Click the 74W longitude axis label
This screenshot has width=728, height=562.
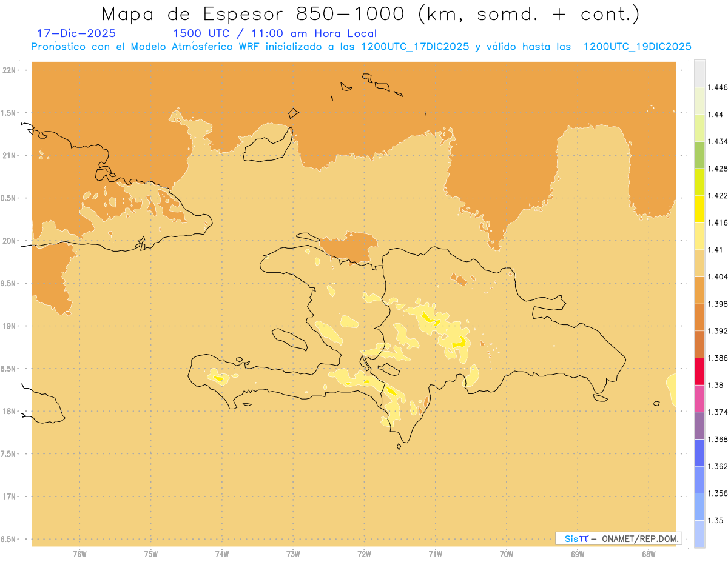tap(222, 554)
